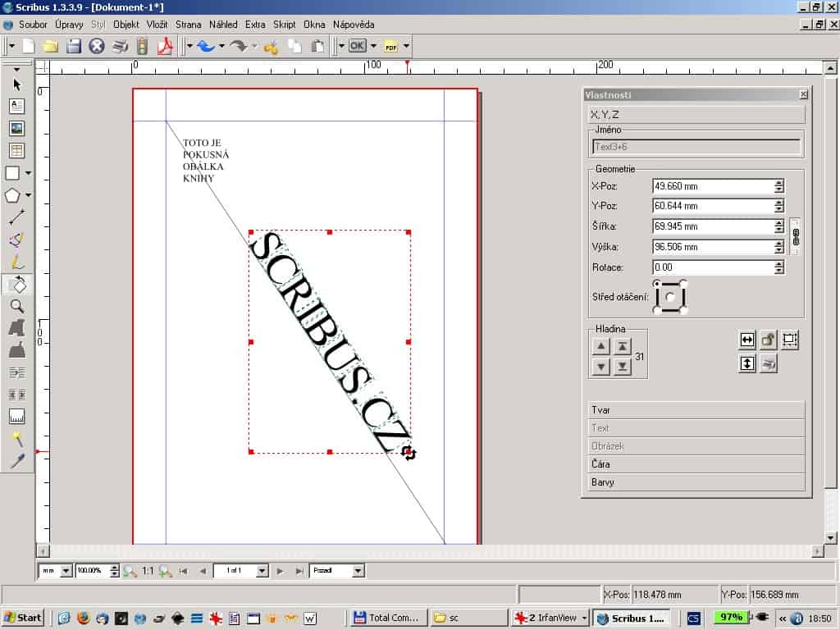The height and width of the screenshot is (630, 840).
Task: Open the undo history dropdown arrow
Action: tap(221, 46)
